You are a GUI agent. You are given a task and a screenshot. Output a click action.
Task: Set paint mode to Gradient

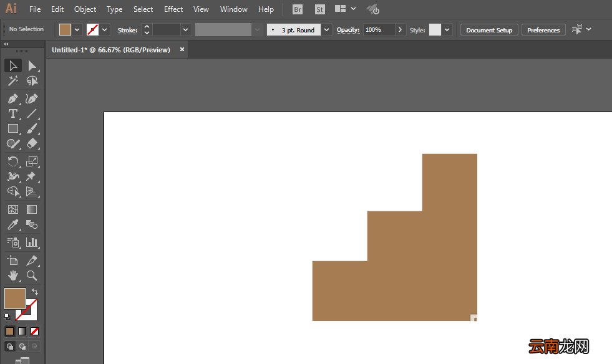[22, 331]
